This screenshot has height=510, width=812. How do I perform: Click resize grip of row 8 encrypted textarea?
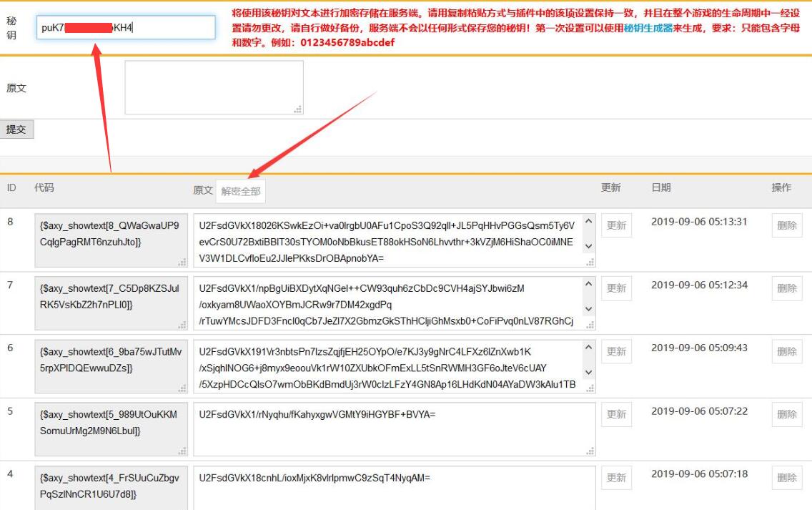tap(590, 263)
